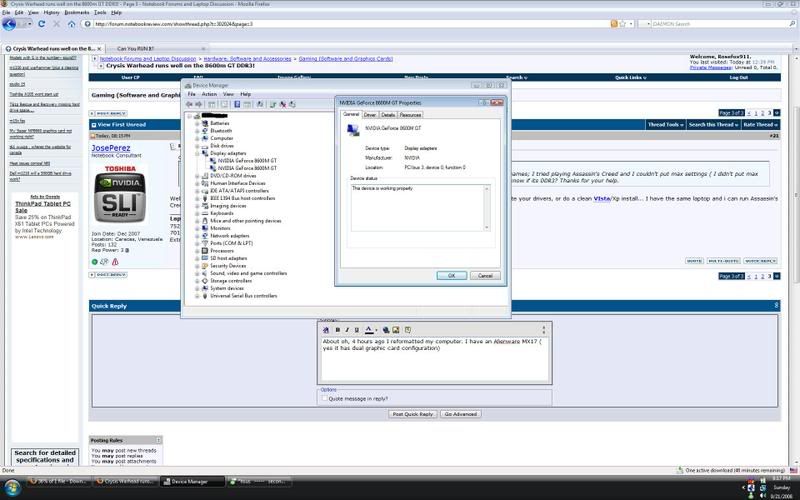Image resolution: width=800 pixels, height=500 pixels.
Task: Open font color dropdown in Quick Reply editor
Action: click(x=376, y=330)
